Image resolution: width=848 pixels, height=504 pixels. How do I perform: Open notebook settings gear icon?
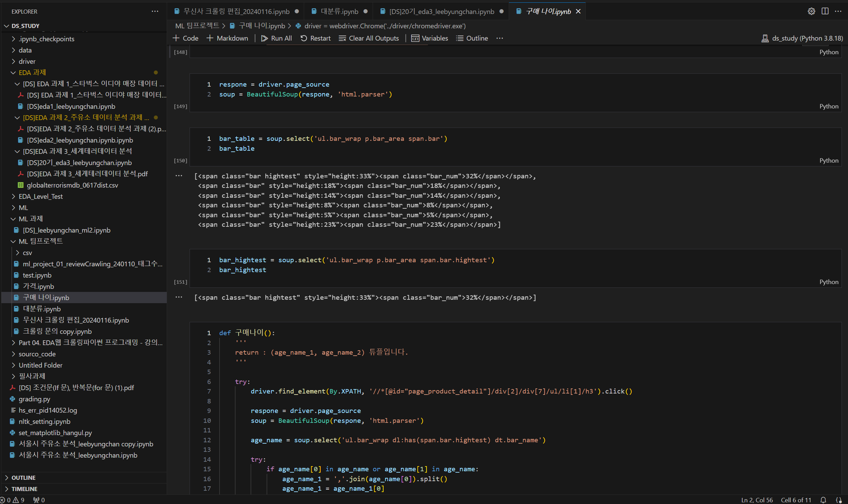point(811,11)
